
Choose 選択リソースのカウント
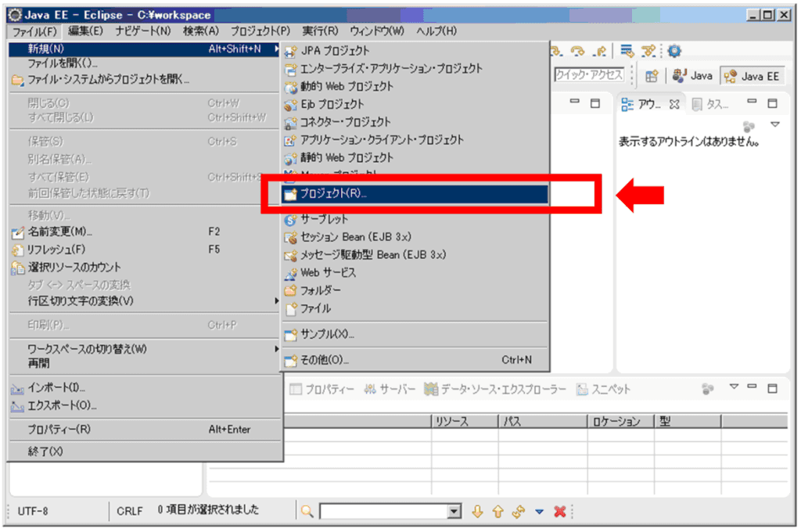click(145, 268)
